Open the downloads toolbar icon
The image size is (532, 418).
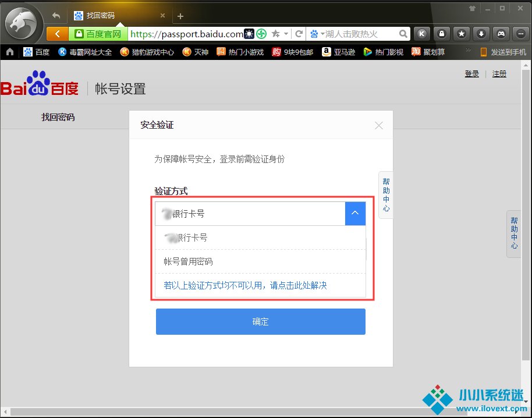coord(481,34)
